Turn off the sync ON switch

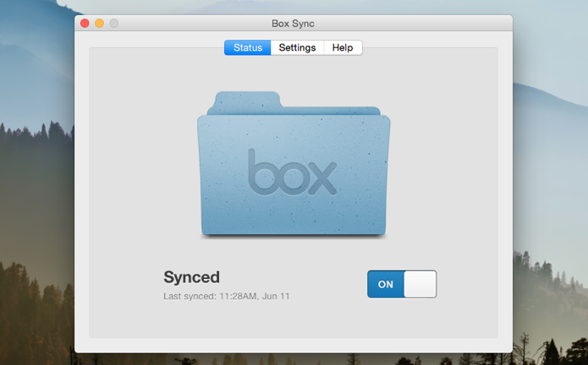coord(402,284)
